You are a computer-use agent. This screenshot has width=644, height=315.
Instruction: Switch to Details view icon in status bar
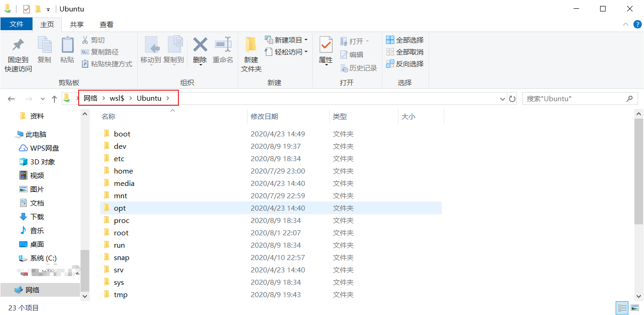(622, 308)
